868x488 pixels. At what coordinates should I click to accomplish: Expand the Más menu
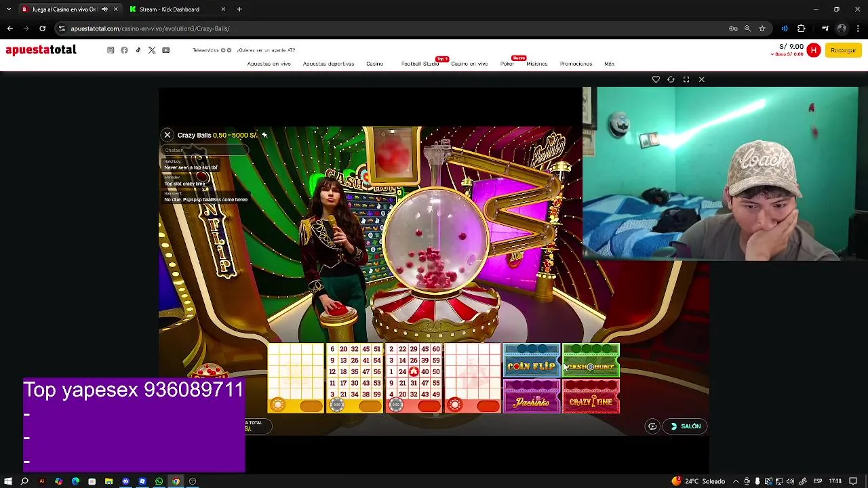pos(610,64)
